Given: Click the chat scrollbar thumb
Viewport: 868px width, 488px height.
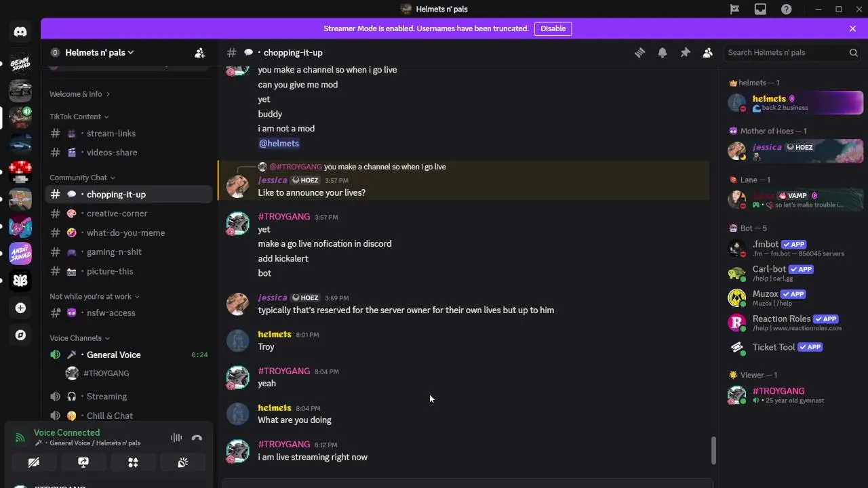Looking at the screenshot, I should (x=713, y=450).
